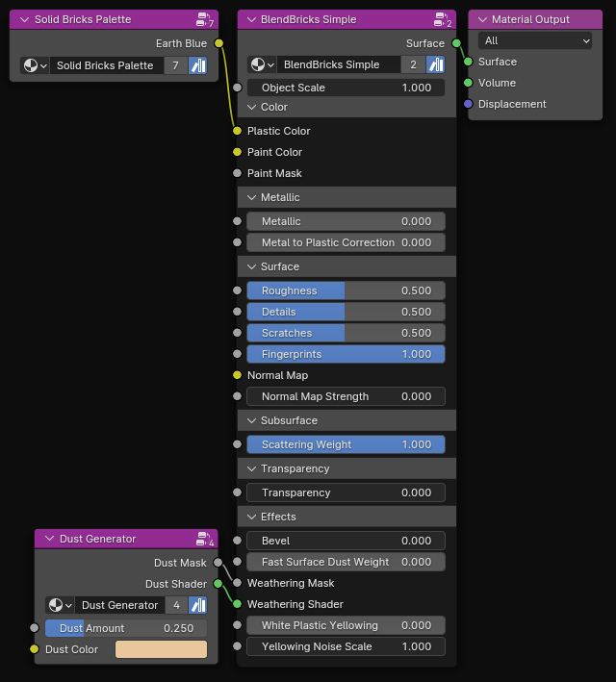Click the Dust Generator node group header icon
Screen dimensions: 616x682
pyautogui.click(x=205, y=539)
